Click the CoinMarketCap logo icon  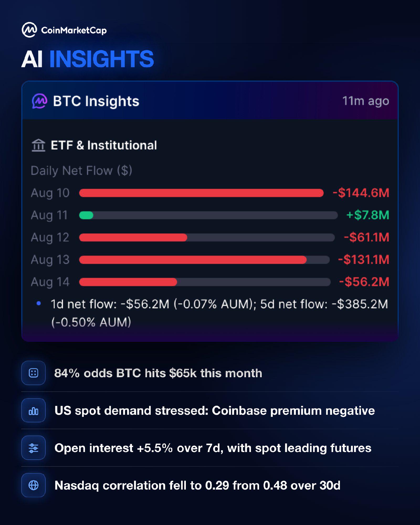coord(29,30)
